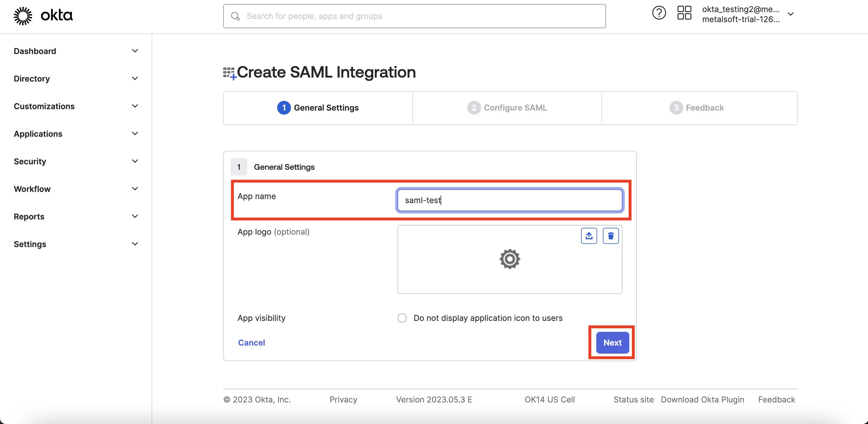Click the trash delete logo icon
868x424 pixels.
[x=611, y=236]
